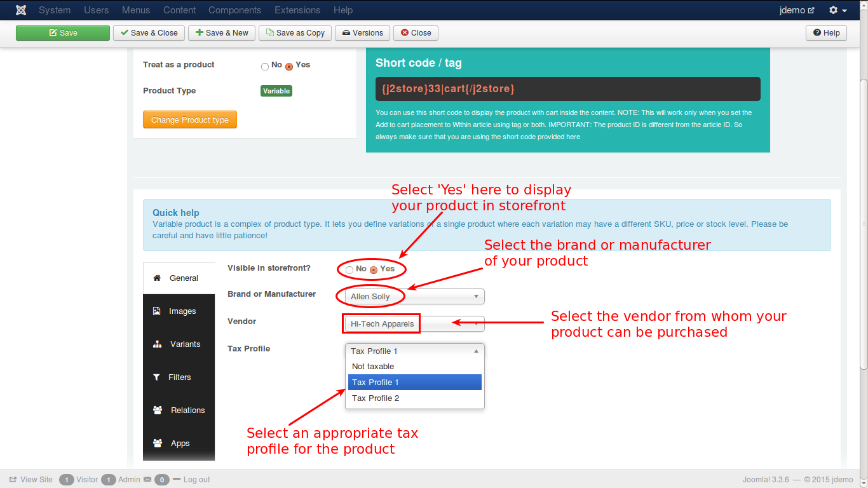Click the Log out link
This screenshot has width=868, height=488.
tap(196, 480)
